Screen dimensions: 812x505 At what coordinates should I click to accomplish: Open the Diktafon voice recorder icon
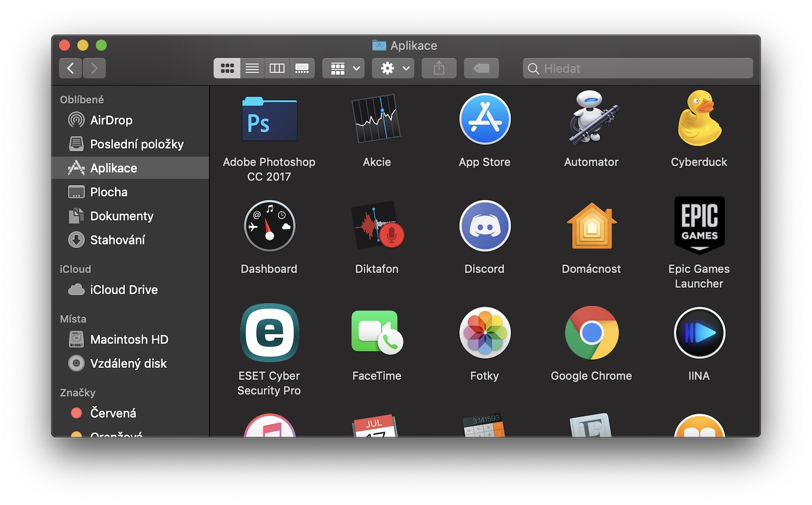point(378,225)
